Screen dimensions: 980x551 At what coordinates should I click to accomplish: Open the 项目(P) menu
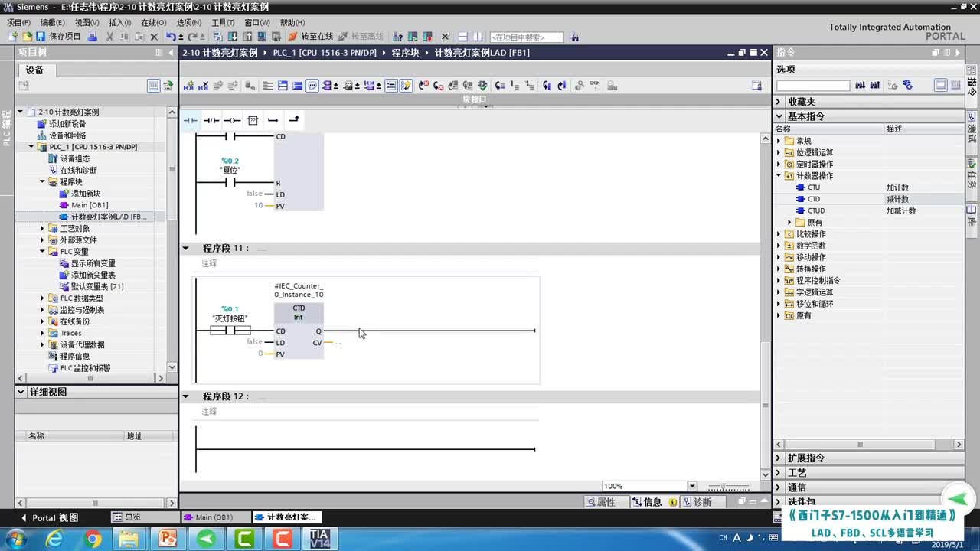(x=18, y=23)
